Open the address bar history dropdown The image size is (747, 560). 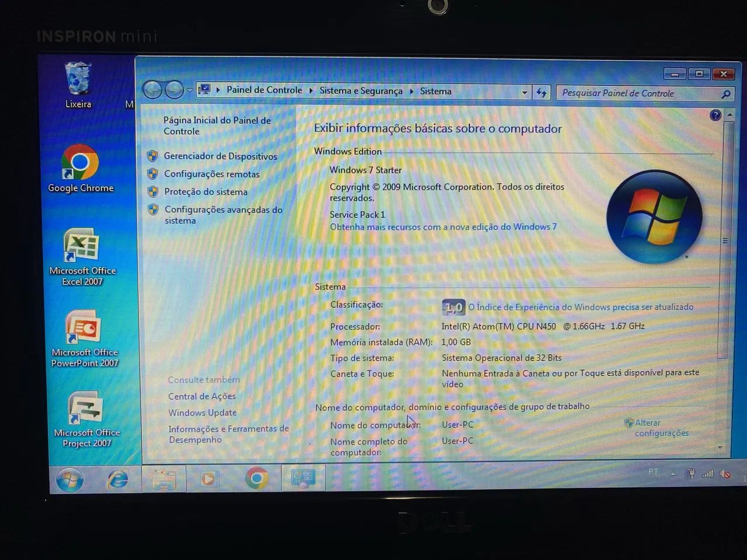pos(524,93)
